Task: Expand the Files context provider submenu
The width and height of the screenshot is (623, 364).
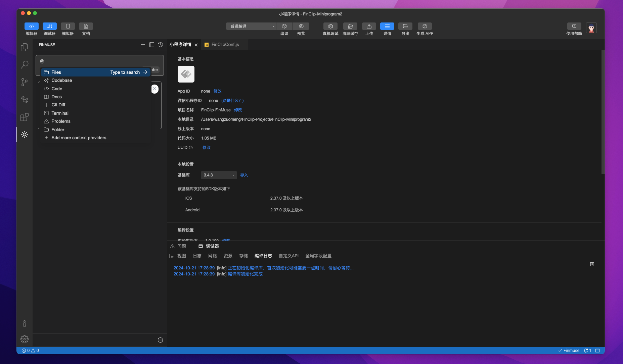Action: 145,72
